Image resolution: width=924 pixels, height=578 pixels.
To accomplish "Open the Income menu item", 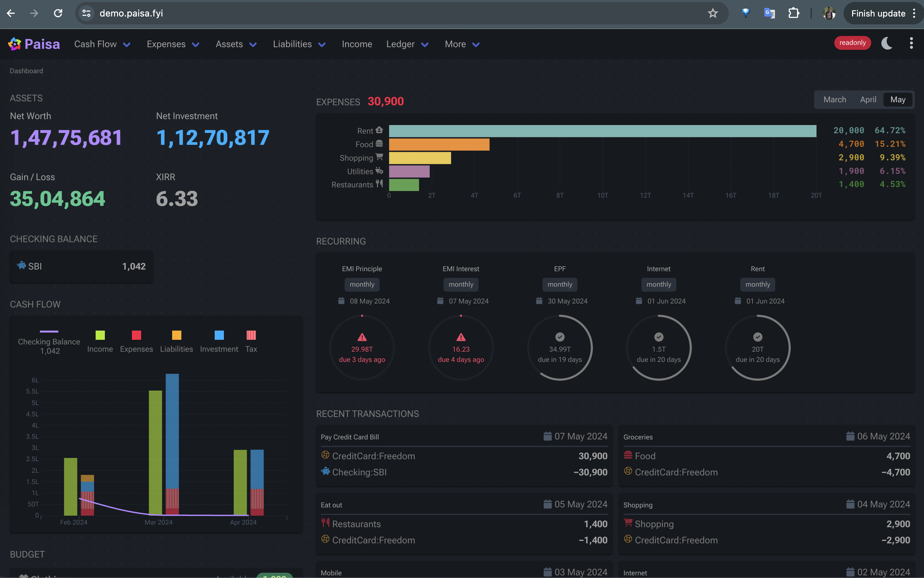I will pyautogui.click(x=356, y=44).
